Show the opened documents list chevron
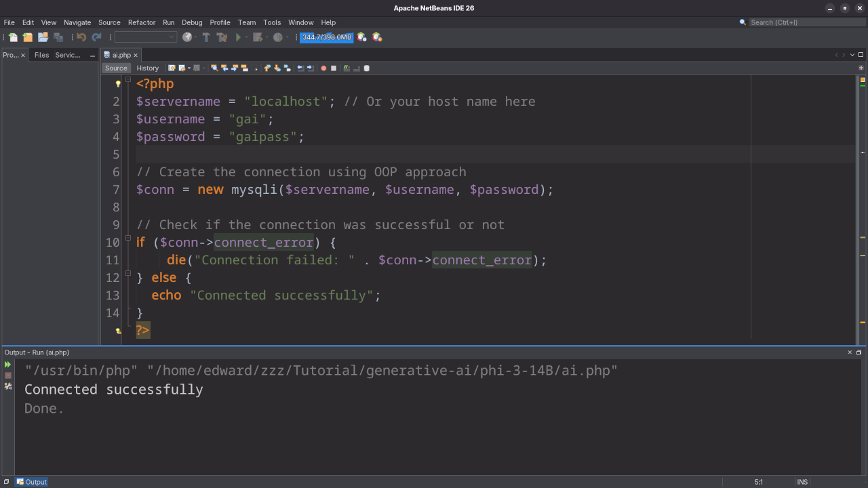The width and height of the screenshot is (868, 488). (x=852, y=55)
